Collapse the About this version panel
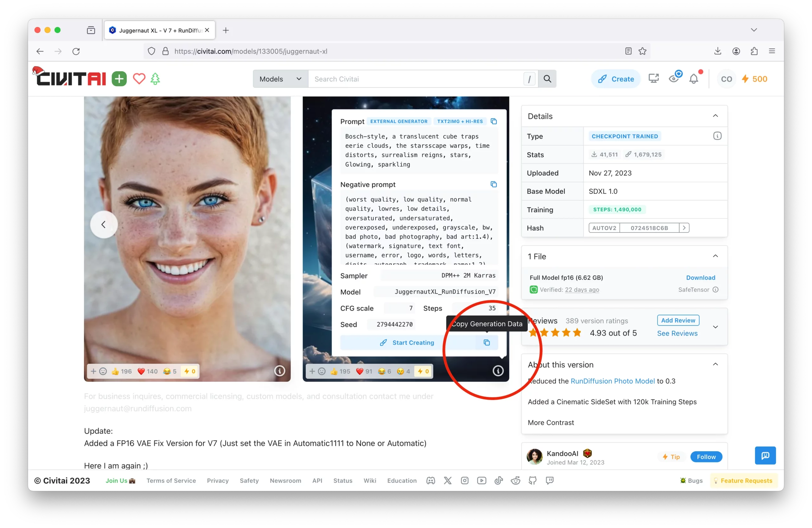The height and width of the screenshot is (528, 812). coord(715,364)
